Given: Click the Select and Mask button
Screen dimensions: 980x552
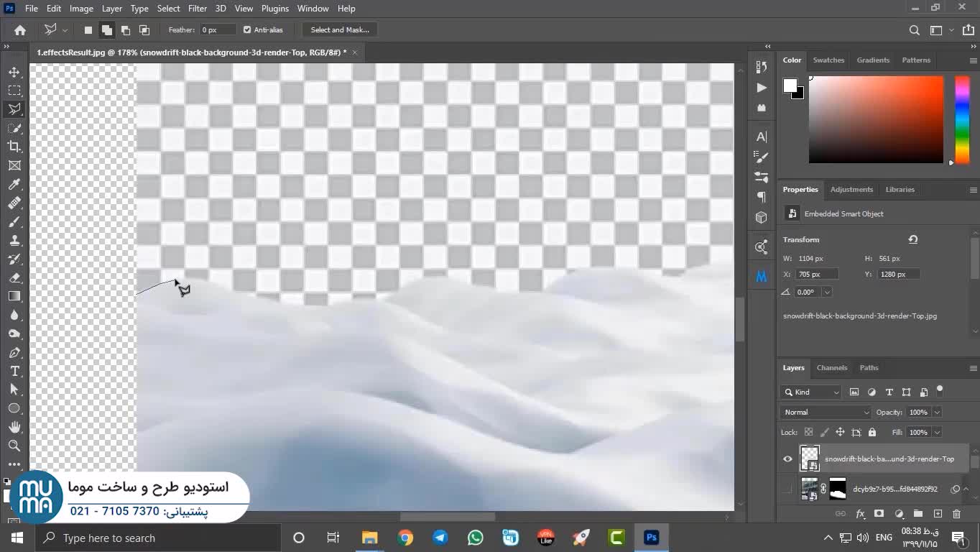Looking at the screenshot, I should click(340, 30).
